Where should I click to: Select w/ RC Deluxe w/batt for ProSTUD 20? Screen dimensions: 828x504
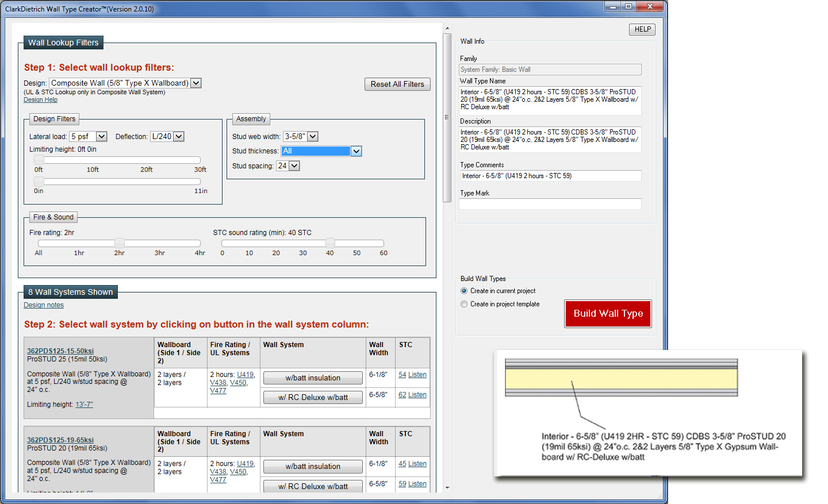point(313,486)
